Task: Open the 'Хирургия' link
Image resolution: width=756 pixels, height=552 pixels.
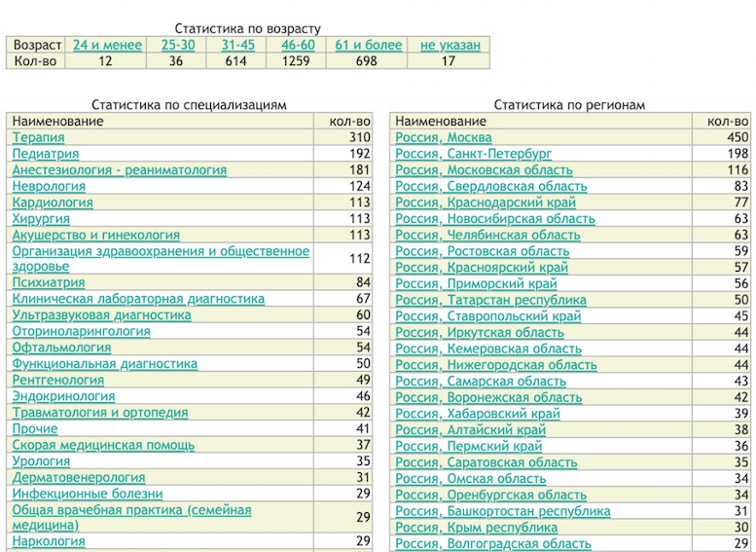Action: click(41, 219)
